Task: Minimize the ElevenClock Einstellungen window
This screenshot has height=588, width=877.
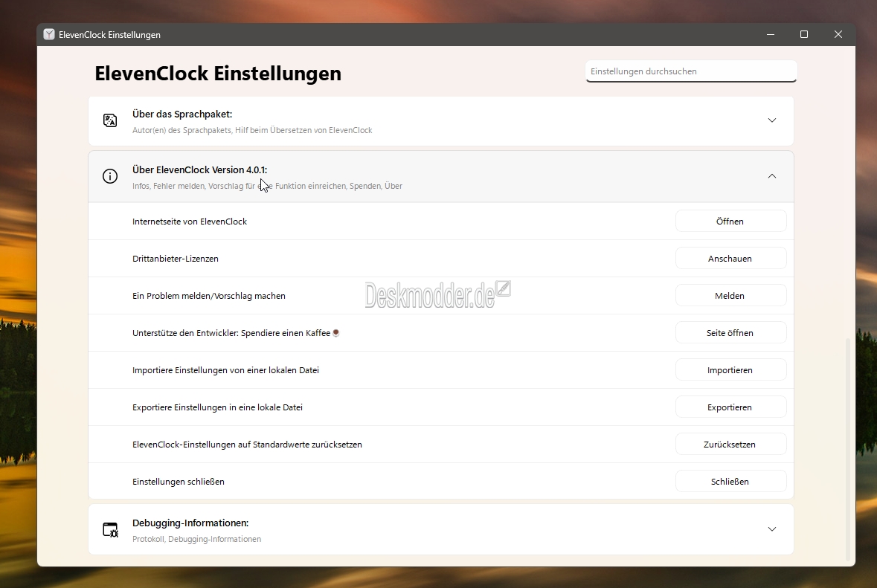Action: point(771,35)
